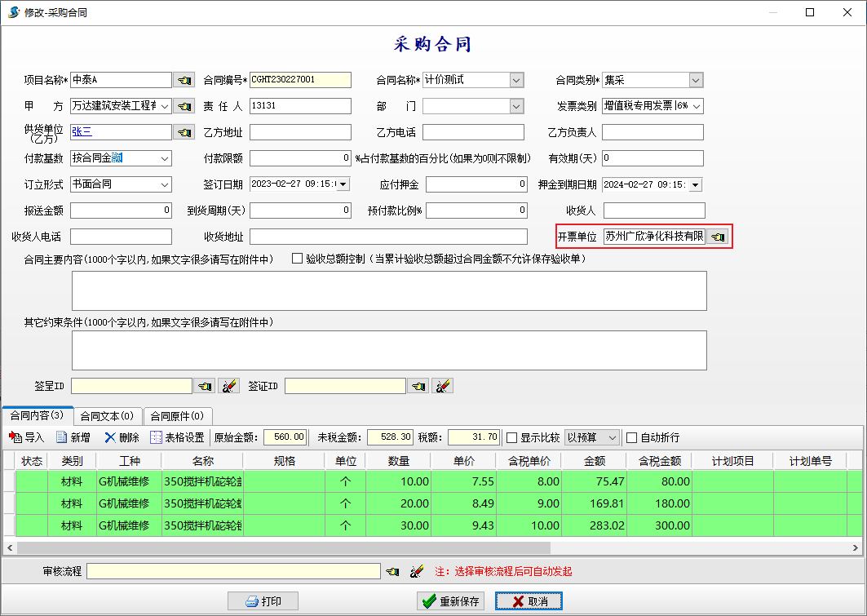Expand 订立形式 dropdown
The image size is (867, 616).
pyautogui.click(x=164, y=184)
